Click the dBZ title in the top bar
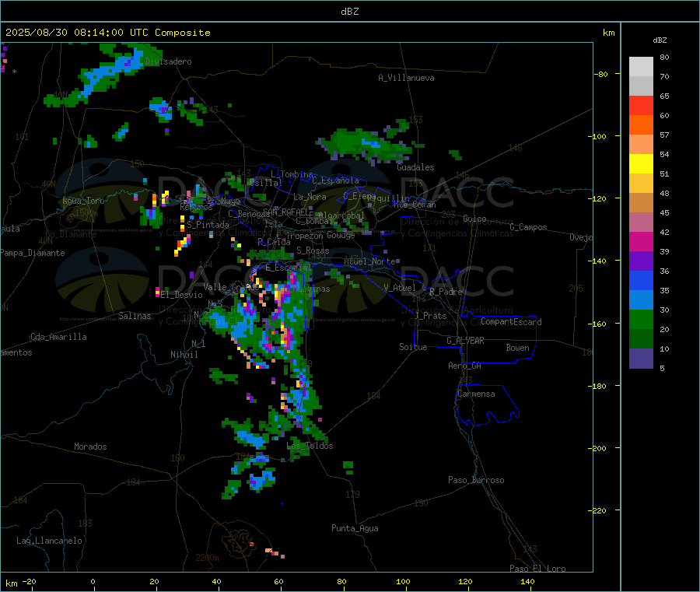700x592 pixels. point(349,12)
